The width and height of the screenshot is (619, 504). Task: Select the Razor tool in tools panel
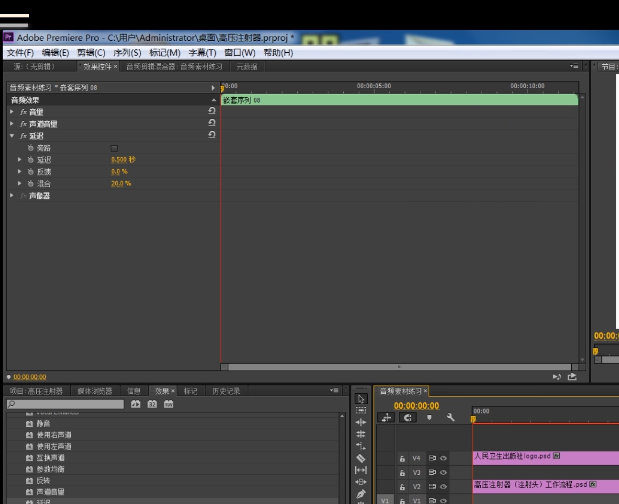click(361, 458)
